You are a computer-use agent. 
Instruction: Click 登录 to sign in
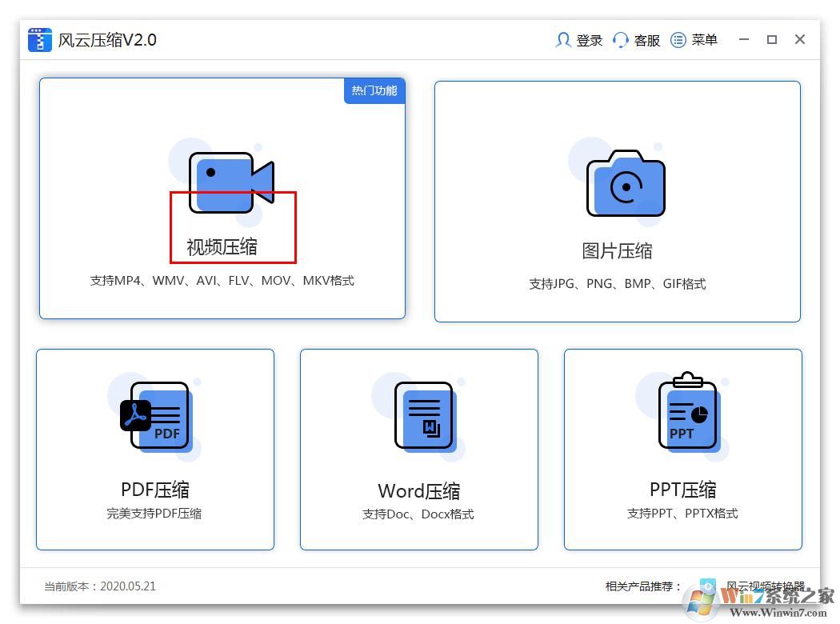[x=588, y=40]
